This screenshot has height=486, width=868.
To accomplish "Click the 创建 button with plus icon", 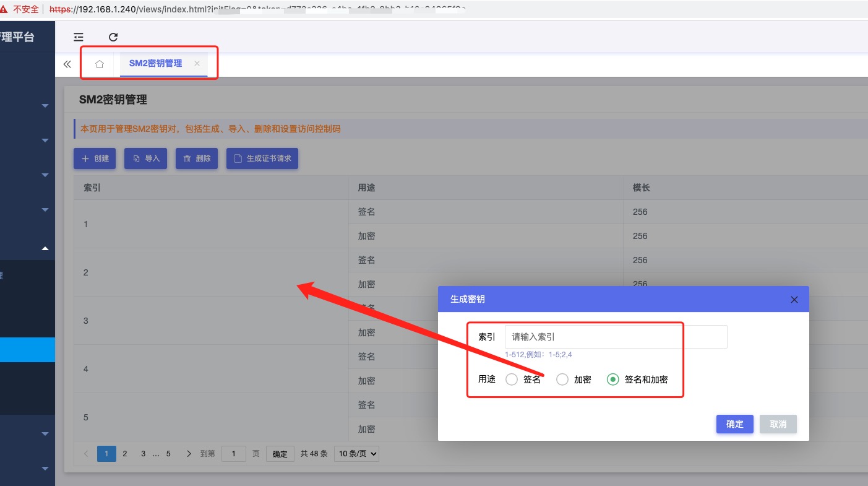I will (95, 158).
